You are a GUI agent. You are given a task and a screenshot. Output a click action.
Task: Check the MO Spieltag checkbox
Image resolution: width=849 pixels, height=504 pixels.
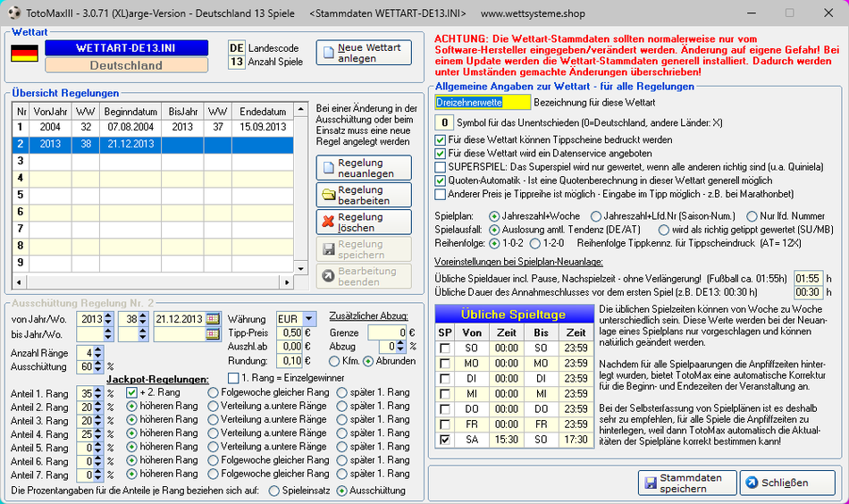coord(445,363)
